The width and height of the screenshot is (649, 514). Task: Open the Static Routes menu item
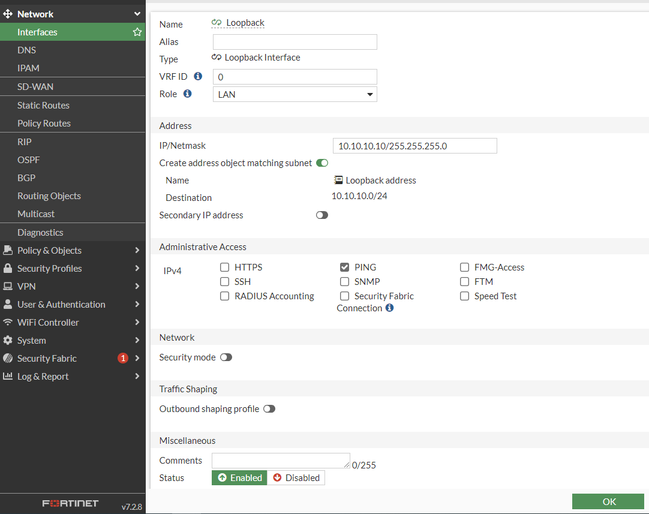(x=43, y=105)
